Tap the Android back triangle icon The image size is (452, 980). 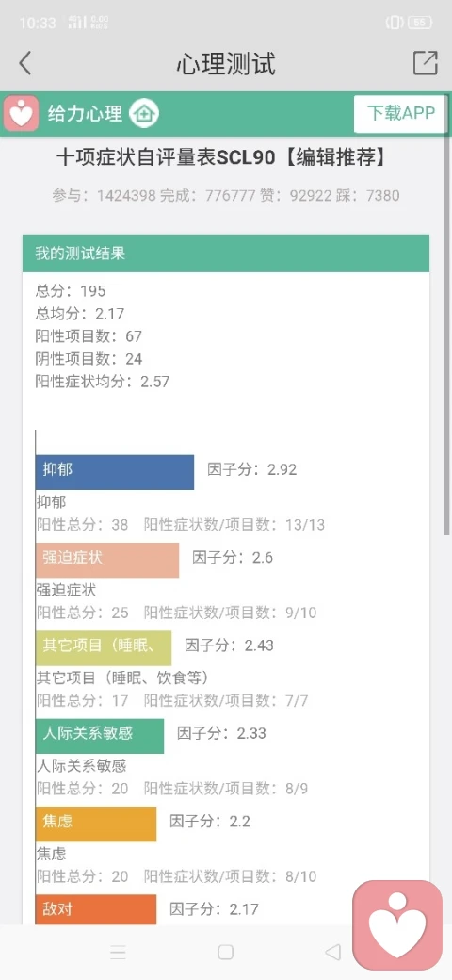[x=333, y=953]
